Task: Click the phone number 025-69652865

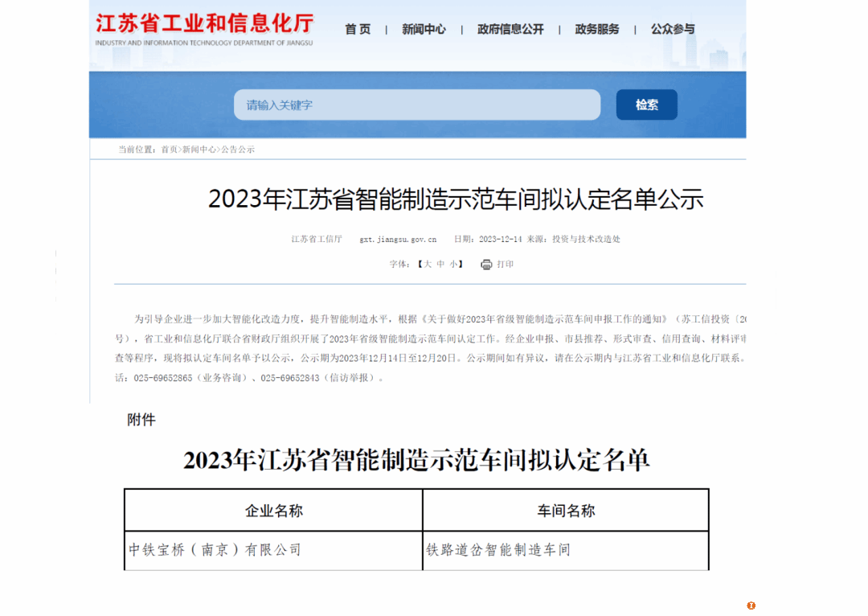Action: pos(162,378)
